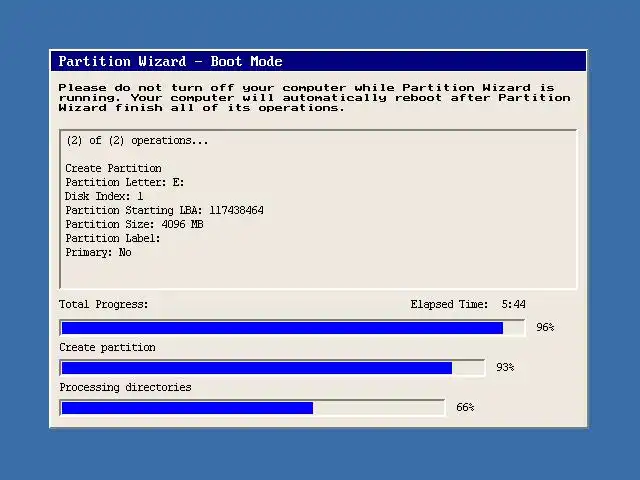
Task: Click the Partition Starting LBA value line
Action: (164, 210)
